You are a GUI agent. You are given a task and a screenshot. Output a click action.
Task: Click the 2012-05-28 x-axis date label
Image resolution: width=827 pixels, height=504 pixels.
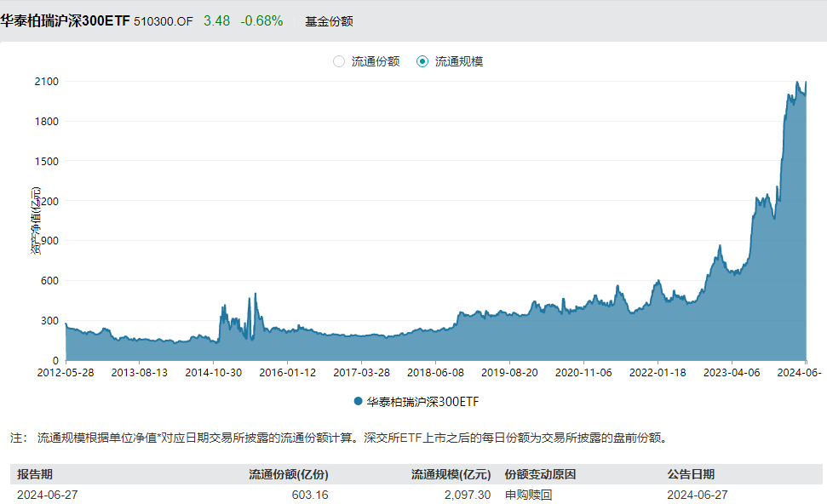pyautogui.click(x=65, y=373)
